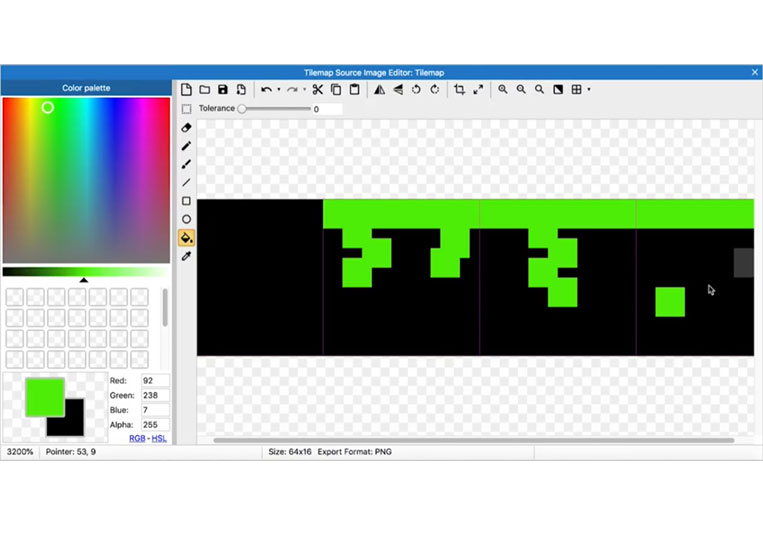Select the rectangular selection tool beside Tolerance
This screenshot has width=763, height=541.
[x=186, y=109]
